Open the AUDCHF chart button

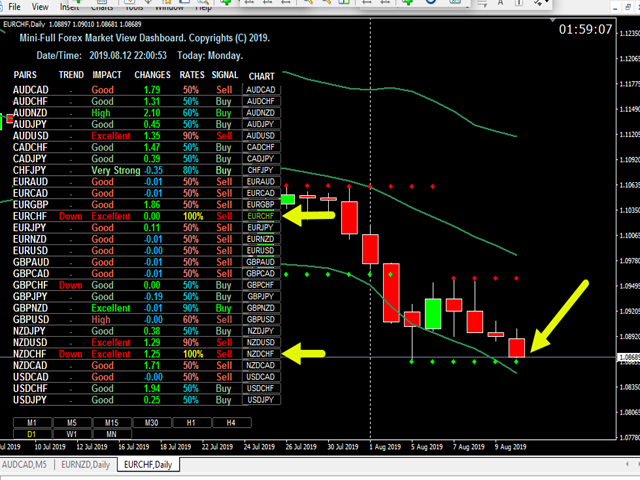point(261,101)
